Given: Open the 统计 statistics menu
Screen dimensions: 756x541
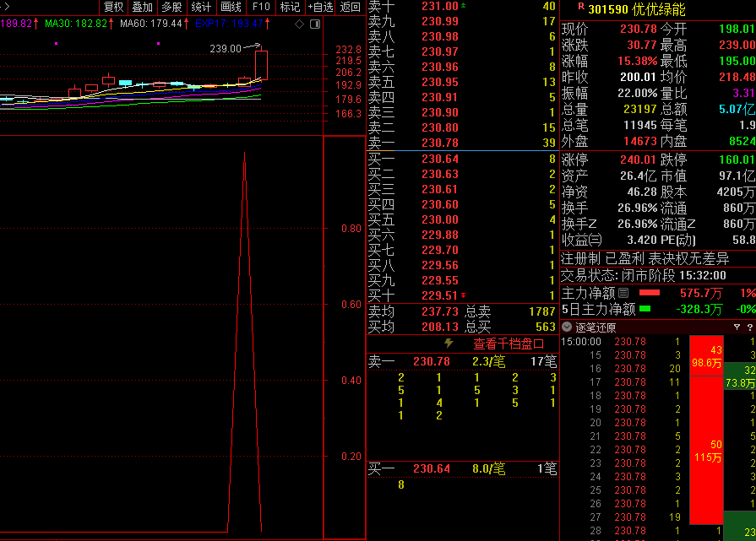Looking at the screenshot, I should pyautogui.click(x=201, y=7).
